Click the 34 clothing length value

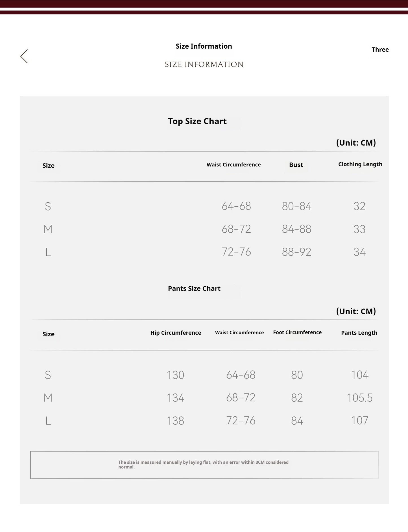pyautogui.click(x=359, y=252)
